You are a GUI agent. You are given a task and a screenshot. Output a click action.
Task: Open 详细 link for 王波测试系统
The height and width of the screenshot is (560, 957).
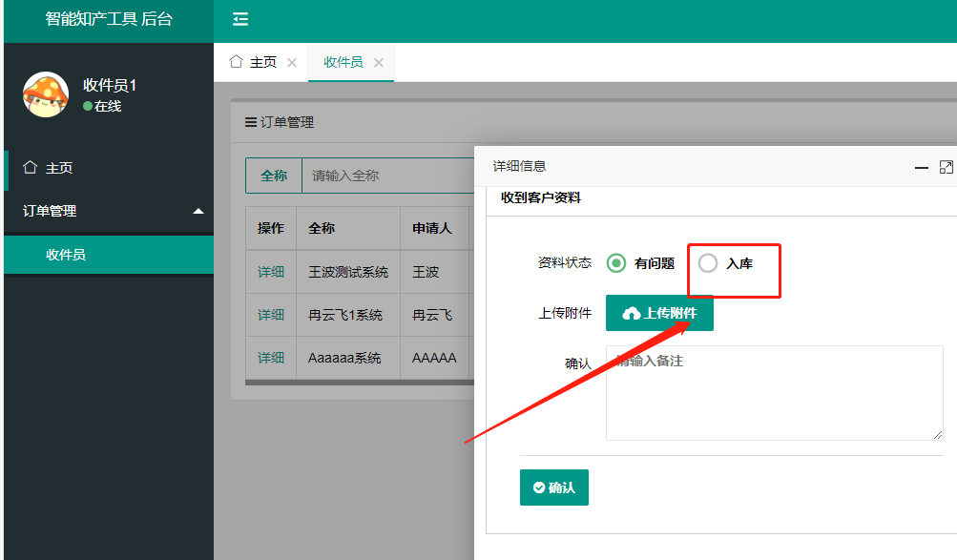click(x=271, y=272)
